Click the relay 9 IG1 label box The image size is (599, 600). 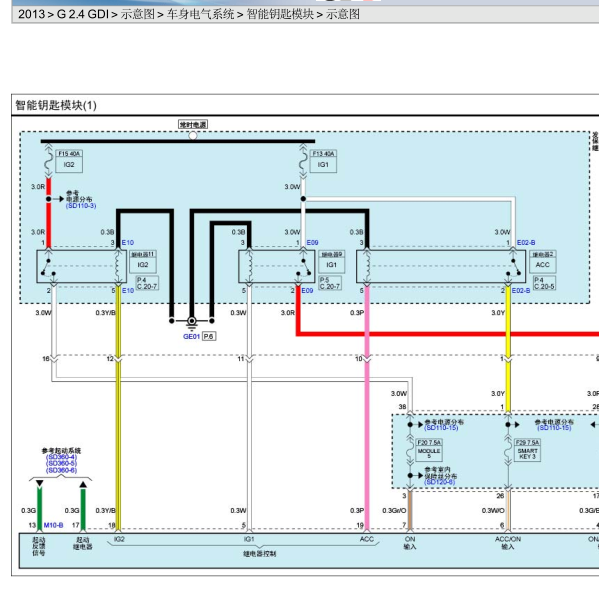pyautogui.click(x=331, y=262)
